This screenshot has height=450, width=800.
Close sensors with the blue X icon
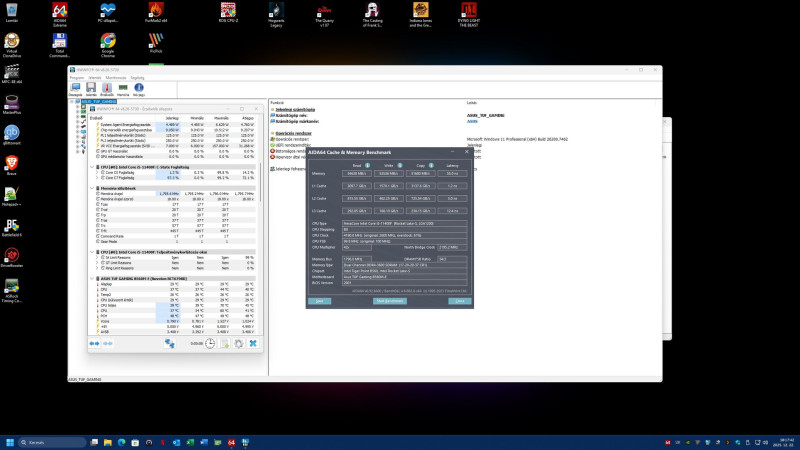tap(253, 344)
